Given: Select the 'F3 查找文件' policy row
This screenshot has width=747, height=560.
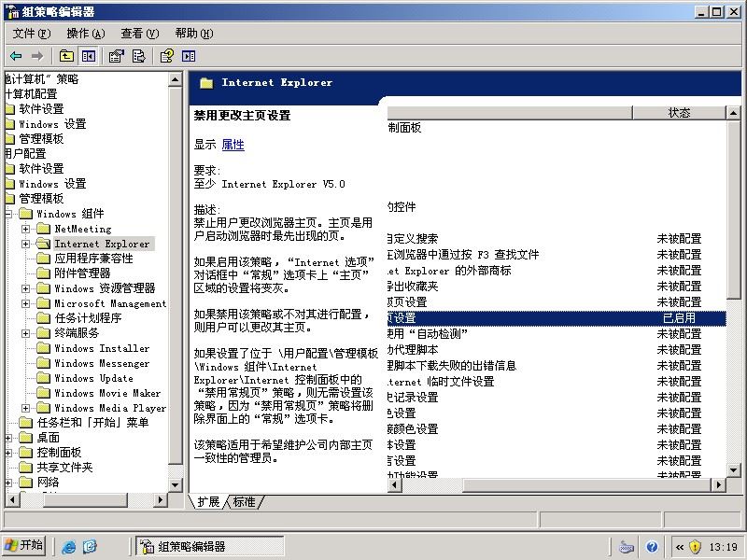Looking at the screenshot, I should (557, 255).
